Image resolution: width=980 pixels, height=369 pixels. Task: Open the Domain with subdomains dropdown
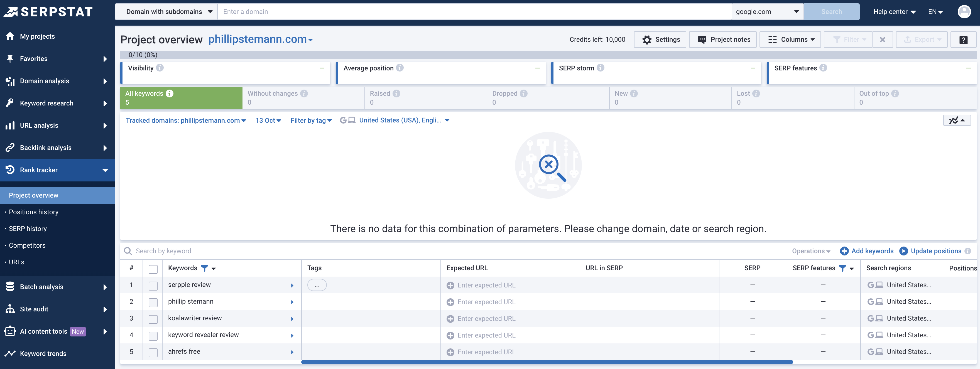pyautogui.click(x=166, y=12)
